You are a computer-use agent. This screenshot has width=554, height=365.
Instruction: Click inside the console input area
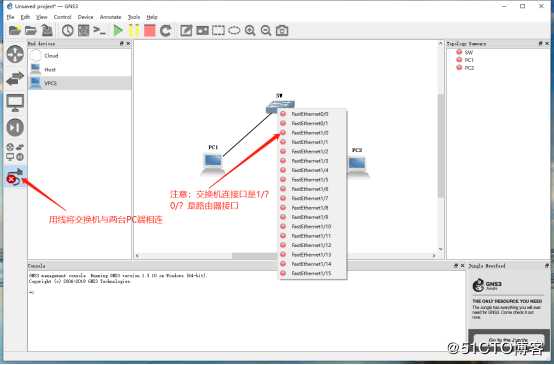246,311
